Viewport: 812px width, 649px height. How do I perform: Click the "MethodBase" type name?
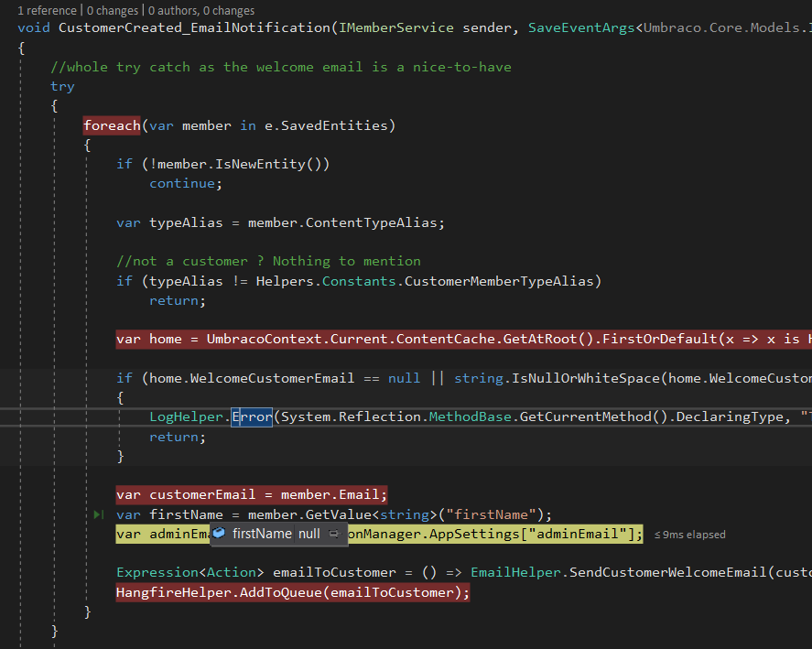point(471,417)
